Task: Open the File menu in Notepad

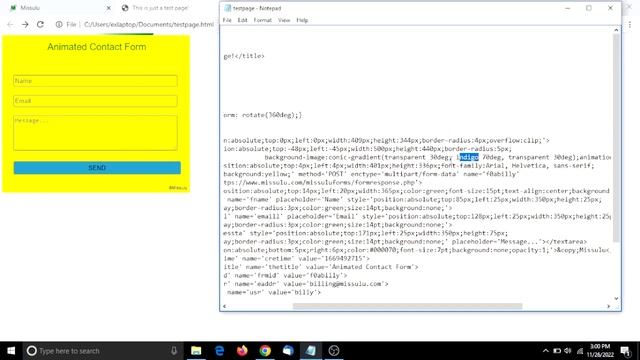Action: (227, 20)
